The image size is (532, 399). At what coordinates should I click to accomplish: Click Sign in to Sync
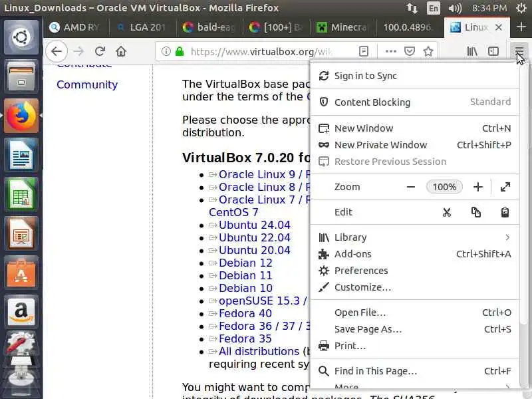pos(414,76)
